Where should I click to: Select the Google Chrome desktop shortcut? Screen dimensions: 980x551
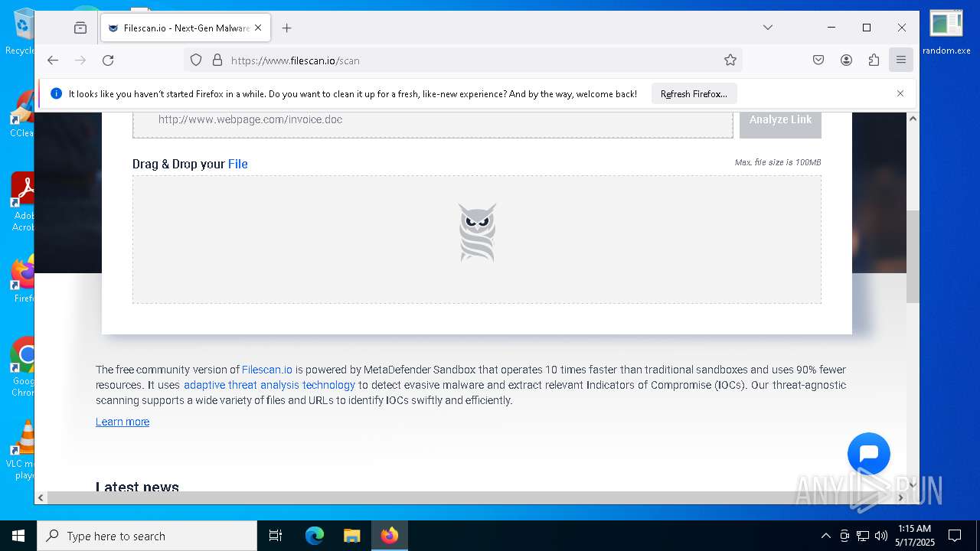click(x=23, y=367)
